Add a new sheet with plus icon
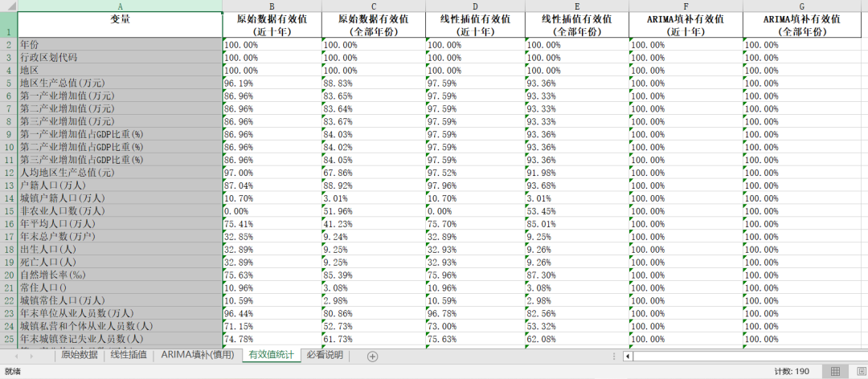 click(x=373, y=357)
